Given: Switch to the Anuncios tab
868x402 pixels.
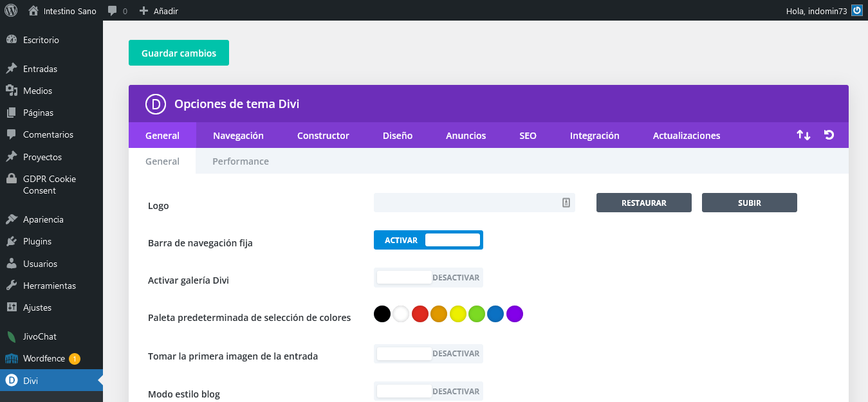Looking at the screenshot, I should pyautogui.click(x=466, y=135).
